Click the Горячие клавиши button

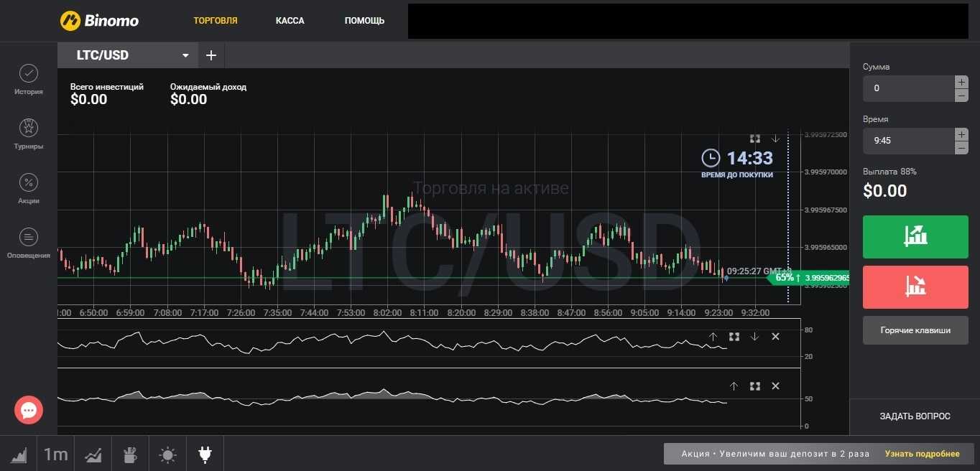pos(915,330)
